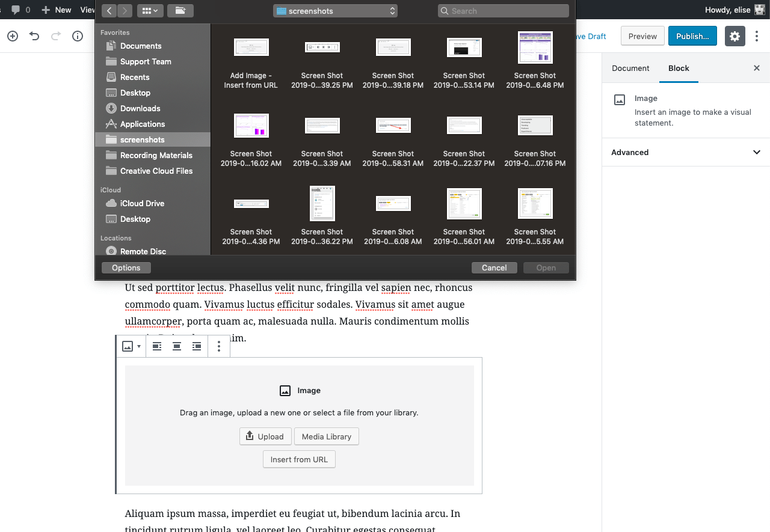Open the New menu in the admin bar

56,10
